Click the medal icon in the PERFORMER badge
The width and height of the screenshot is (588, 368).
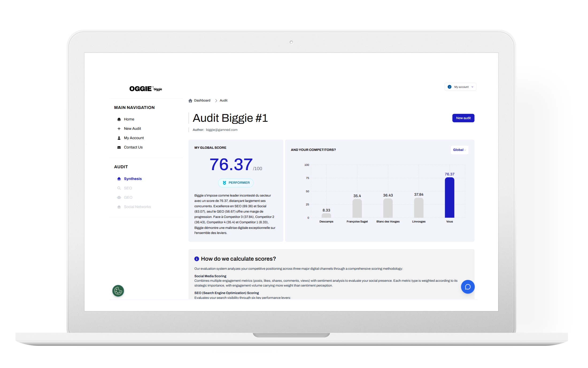tap(224, 183)
